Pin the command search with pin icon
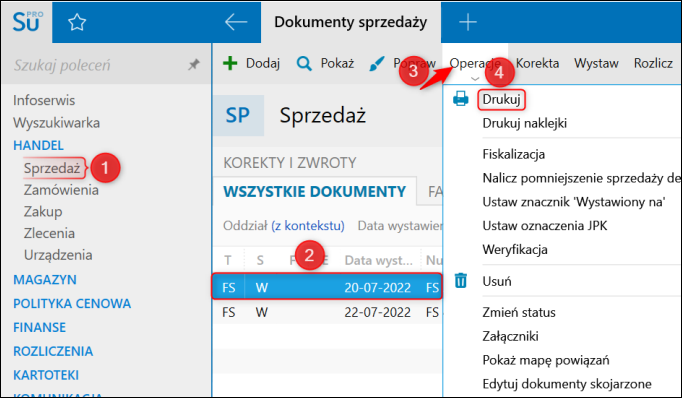The height and width of the screenshot is (398, 682). [194, 65]
